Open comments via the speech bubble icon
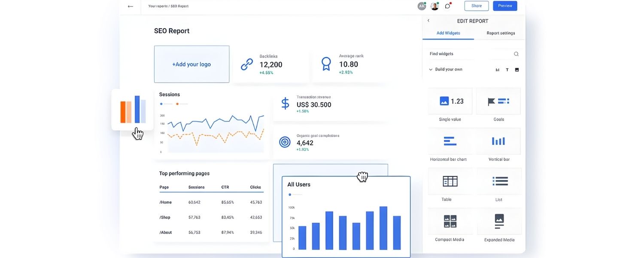Screen dimensions: 644x258 447,6
